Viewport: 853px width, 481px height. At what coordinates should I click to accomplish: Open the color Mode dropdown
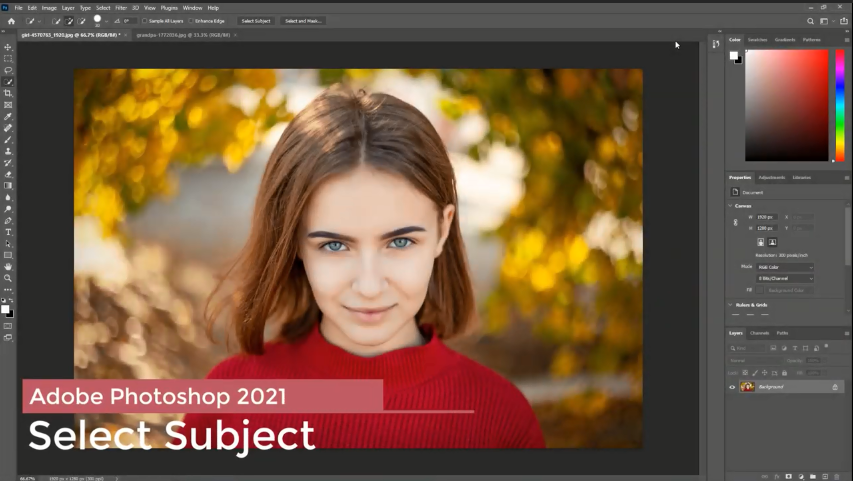tap(784, 267)
